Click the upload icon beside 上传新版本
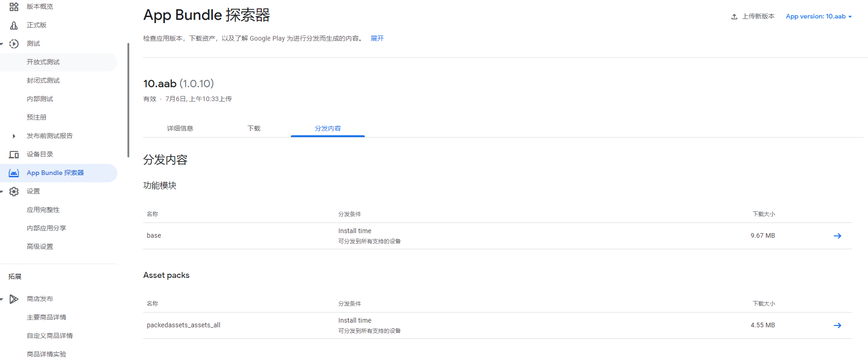 click(734, 17)
